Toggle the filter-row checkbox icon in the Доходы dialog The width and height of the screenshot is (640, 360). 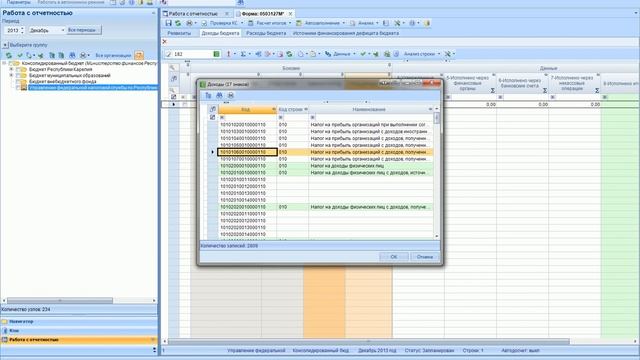click(x=212, y=117)
